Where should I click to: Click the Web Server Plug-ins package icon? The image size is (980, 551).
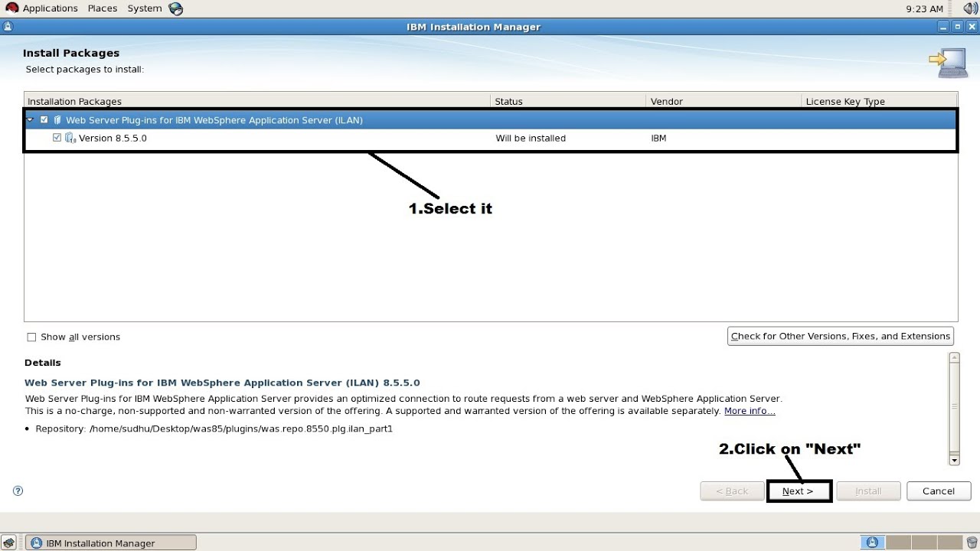[x=57, y=120]
